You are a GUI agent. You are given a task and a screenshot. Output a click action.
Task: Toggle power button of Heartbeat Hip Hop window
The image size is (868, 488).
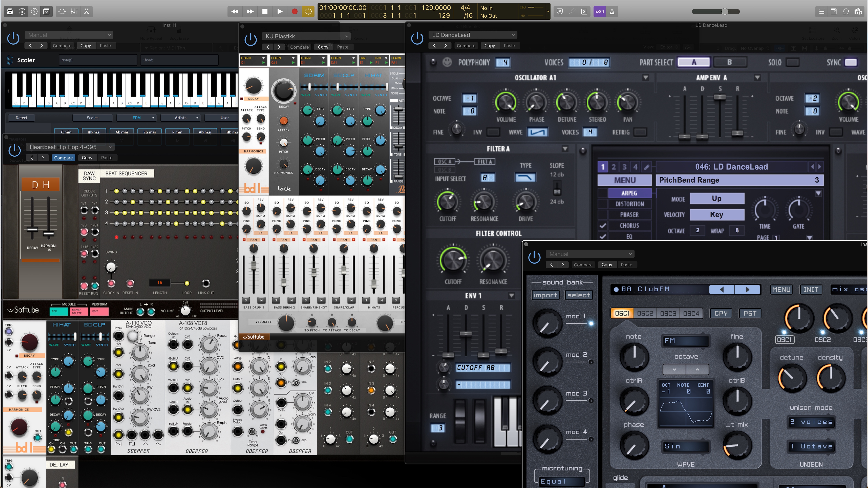click(x=15, y=150)
